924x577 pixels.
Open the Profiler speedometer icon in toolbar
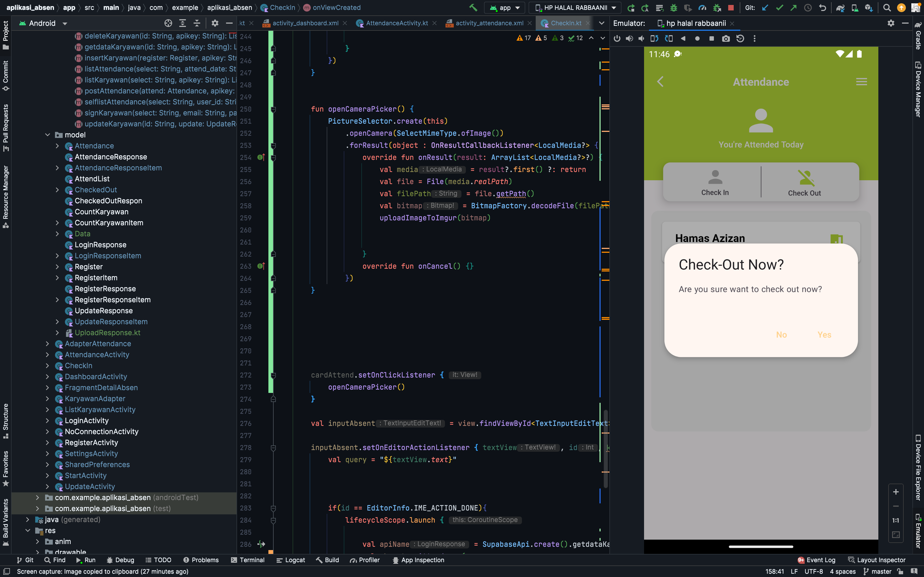tap(702, 8)
